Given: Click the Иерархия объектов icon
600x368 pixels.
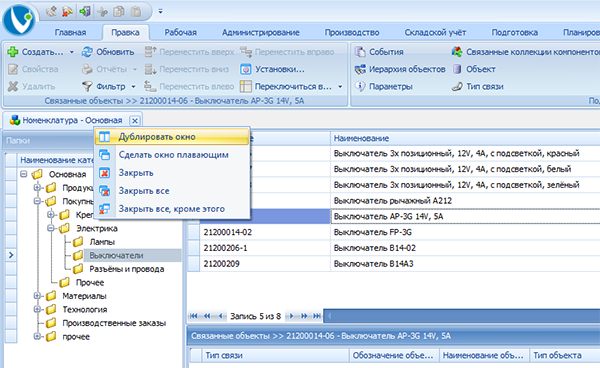Looking at the screenshot, I should coord(360,69).
